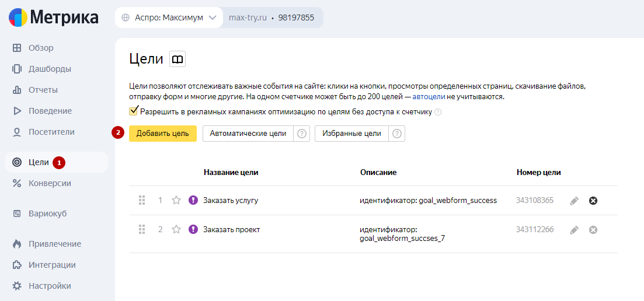Delete the Заказать услугу goal

tap(593, 201)
